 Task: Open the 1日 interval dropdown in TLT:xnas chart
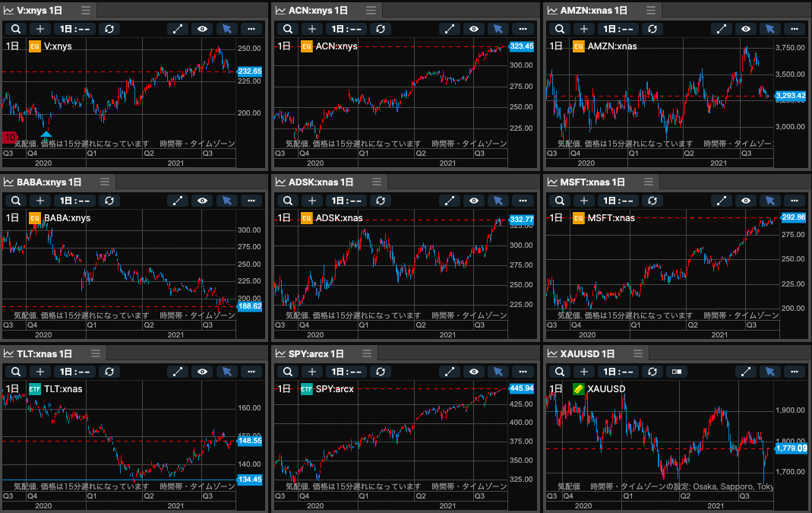(x=74, y=372)
